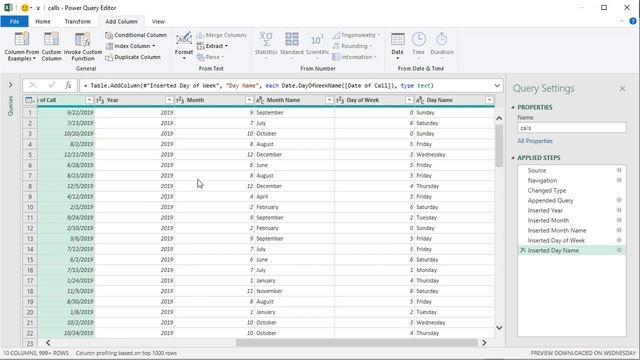Image resolution: width=640 pixels, height=360 pixels.
Task: Open the Month Name filter dropdown
Action: 329,100
